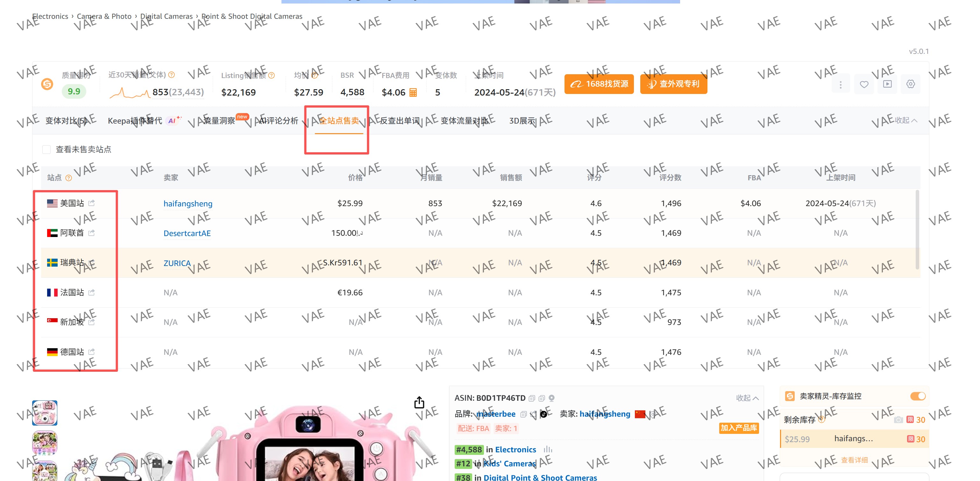Open the three-dot more options menu
This screenshot has width=980, height=481.
click(840, 84)
